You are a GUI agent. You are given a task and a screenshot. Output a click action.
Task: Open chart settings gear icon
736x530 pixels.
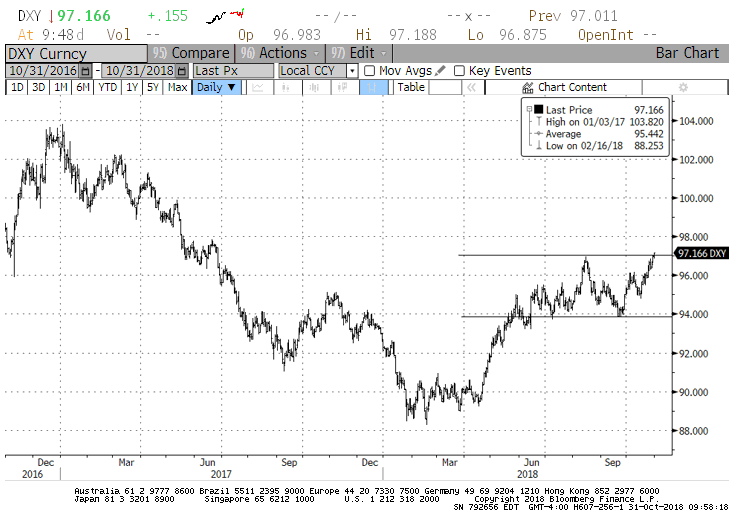(x=683, y=87)
